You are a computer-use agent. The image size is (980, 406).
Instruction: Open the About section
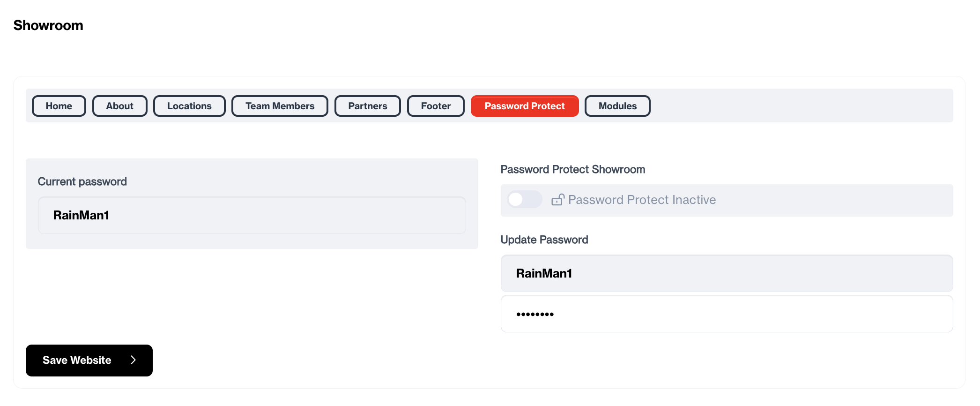tap(119, 106)
